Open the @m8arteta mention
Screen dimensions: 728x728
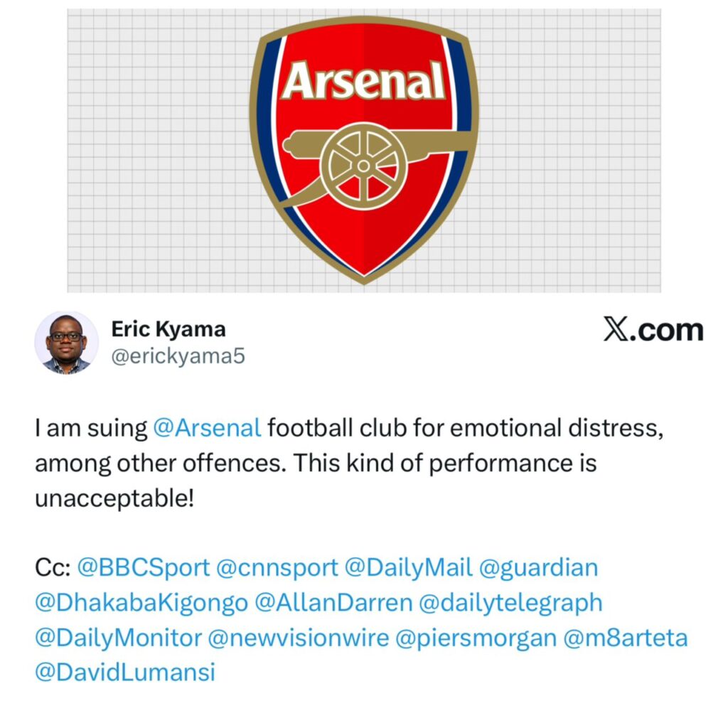[x=626, y=638]
